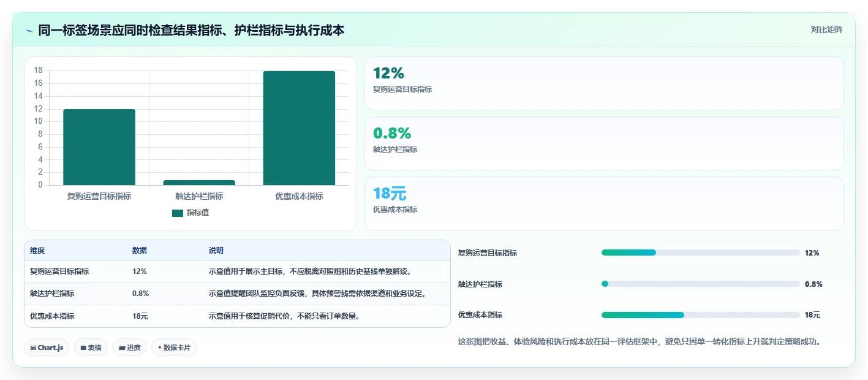This screenshot has height=380, width=868.
Task: Click the 12% data card value
Action: click(388, 74)
